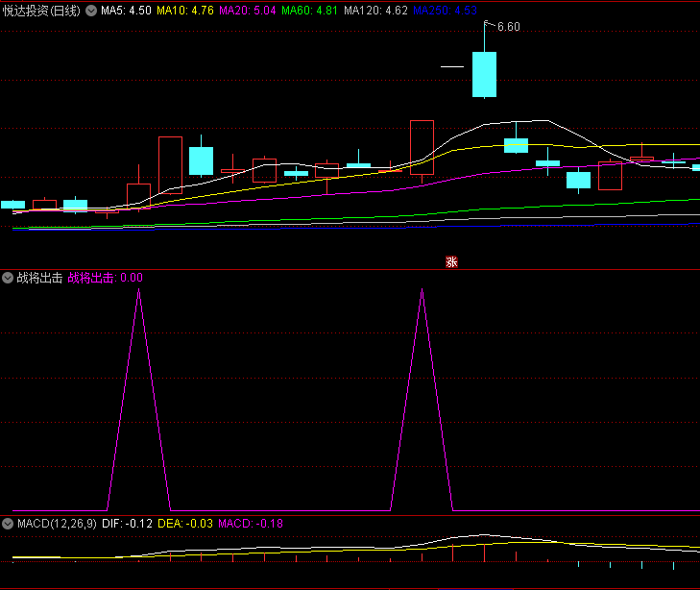
Task: Expand the 战将出击 indicator panel menu
Action: click(x=8, y=278)
